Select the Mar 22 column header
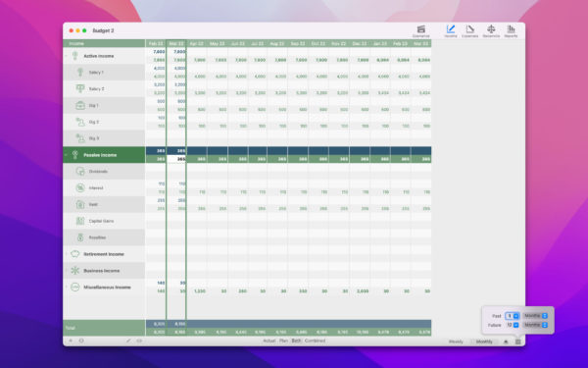588x368 pixels. coord(176,43)
